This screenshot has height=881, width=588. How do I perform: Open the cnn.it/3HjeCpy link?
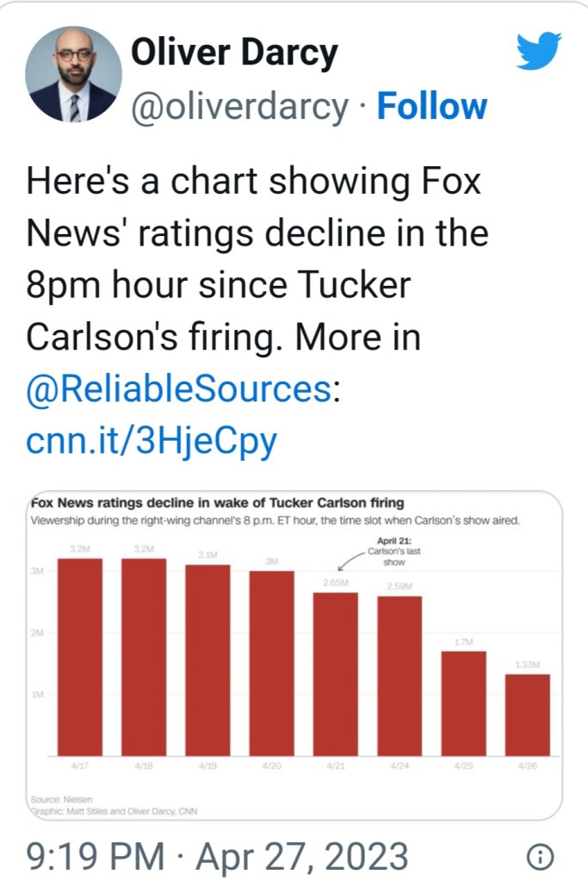point(152,442)
